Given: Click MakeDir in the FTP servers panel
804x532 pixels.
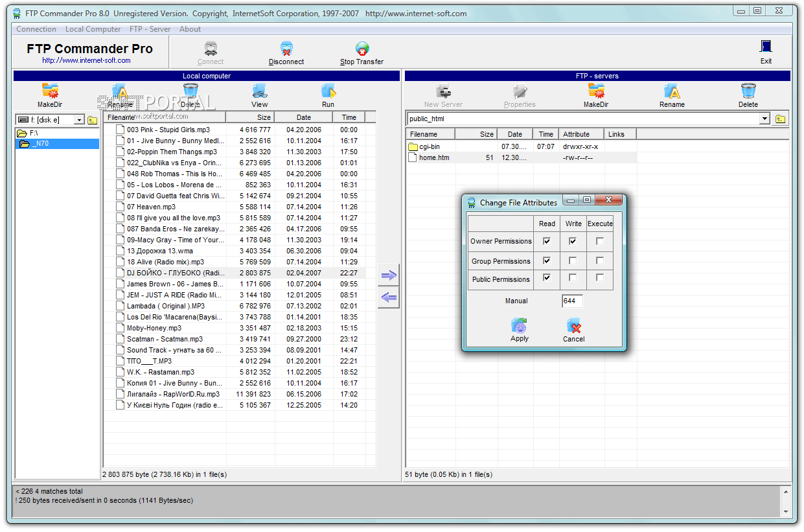Looking at the screenshot, I should [x=596, y=91].
